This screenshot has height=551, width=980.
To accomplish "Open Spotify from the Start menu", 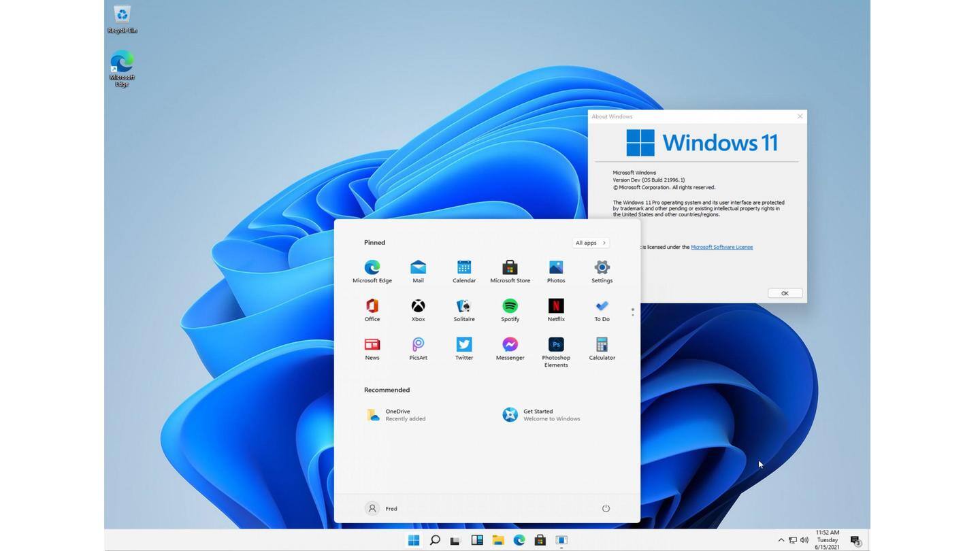I will [x=510, y=310].
